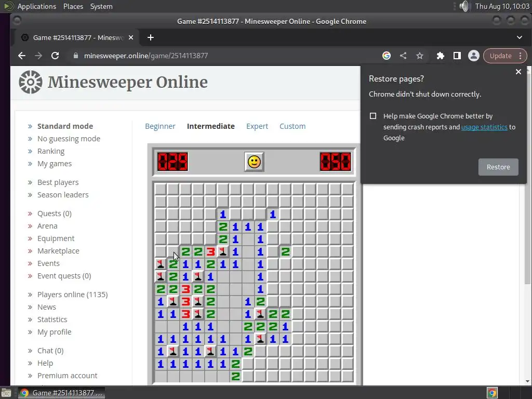This screenshot has width=532, height=399.
Task: Open Quests (0)
Action: coord(54,214)
